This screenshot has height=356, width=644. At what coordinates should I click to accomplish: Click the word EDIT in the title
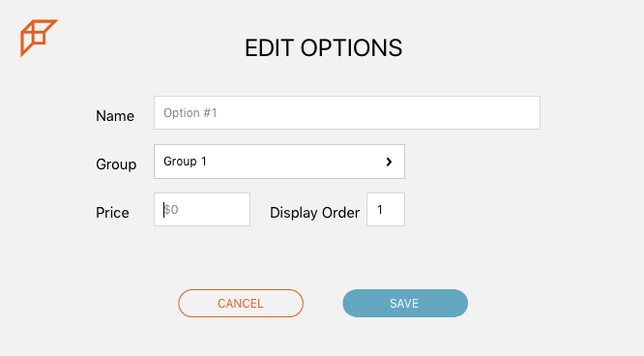tap(269, 48)
